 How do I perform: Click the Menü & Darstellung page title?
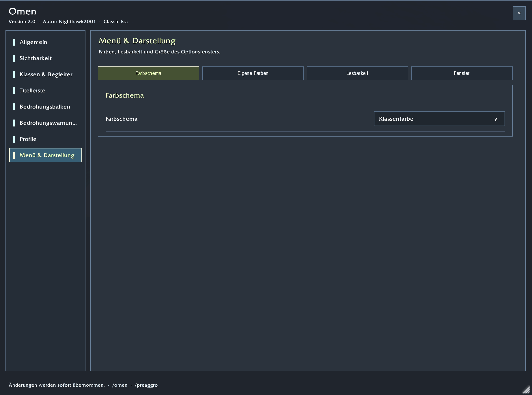point(137,41)
